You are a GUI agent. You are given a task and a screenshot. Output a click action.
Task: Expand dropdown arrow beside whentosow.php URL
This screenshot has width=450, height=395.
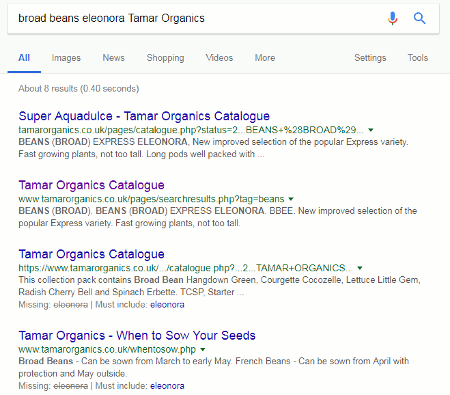[x=203, y=350]
